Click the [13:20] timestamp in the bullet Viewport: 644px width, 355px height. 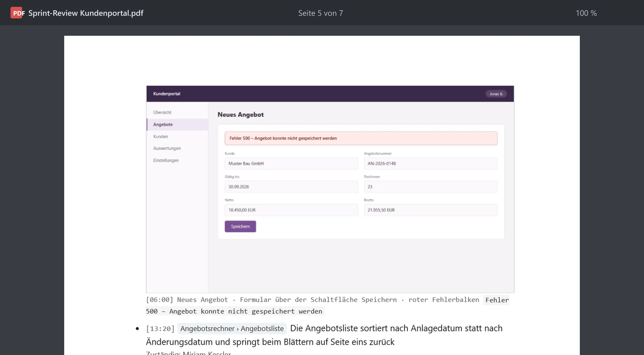160,329
